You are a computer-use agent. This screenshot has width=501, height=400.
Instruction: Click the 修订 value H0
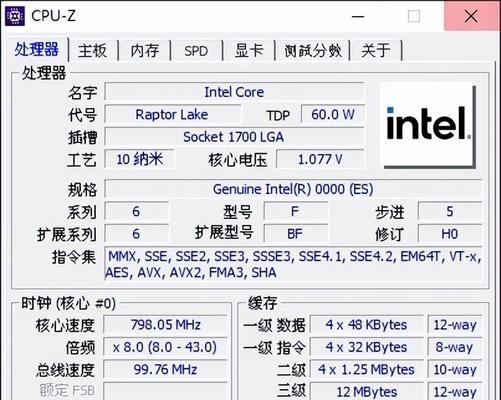click(450, 234)
